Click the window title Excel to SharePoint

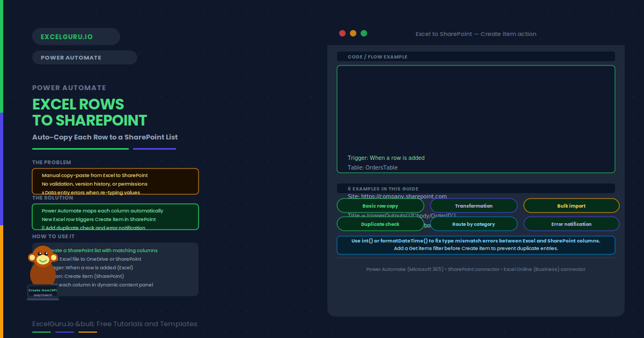pos(476,34)
